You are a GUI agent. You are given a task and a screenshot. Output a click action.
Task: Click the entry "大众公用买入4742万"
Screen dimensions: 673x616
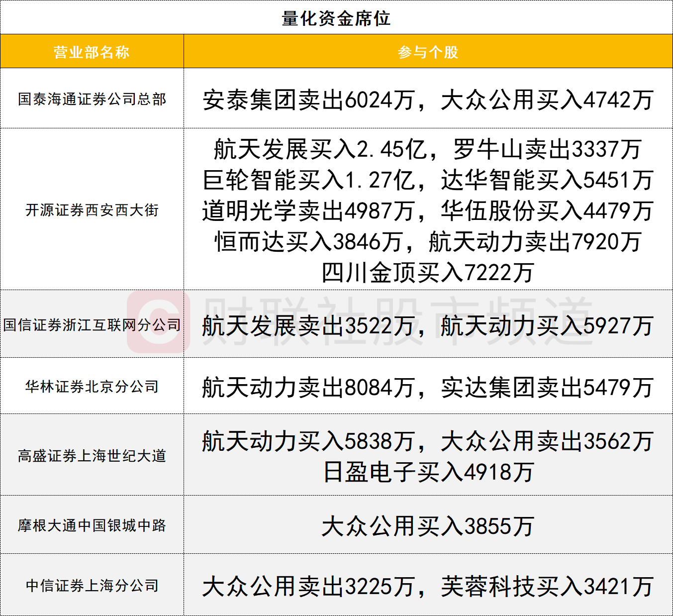click(547, 100)
